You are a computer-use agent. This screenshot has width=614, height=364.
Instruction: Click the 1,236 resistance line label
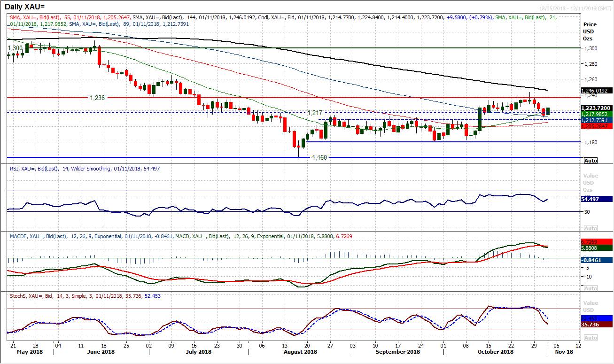97,98
